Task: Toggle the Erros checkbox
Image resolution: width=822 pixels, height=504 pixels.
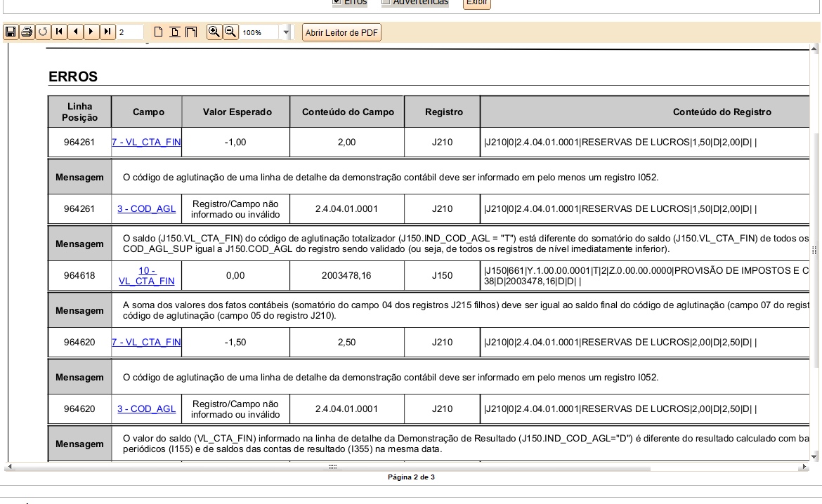Action: [x=337, y=2]
